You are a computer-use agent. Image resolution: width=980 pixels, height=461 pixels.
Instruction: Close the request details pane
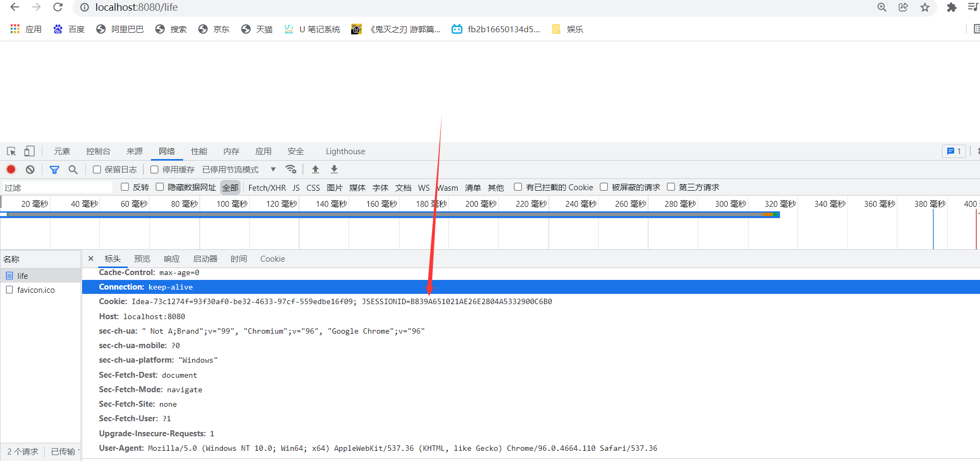point(91,258)
